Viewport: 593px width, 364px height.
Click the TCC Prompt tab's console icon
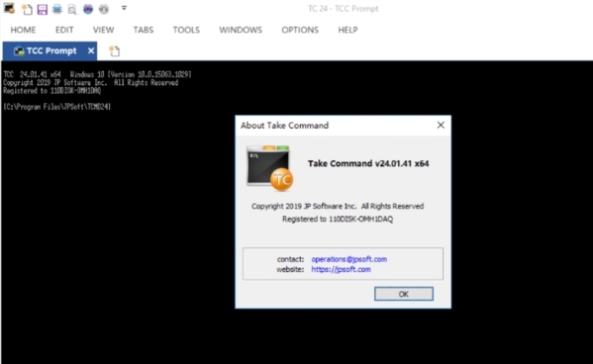[x=19, y=51]
